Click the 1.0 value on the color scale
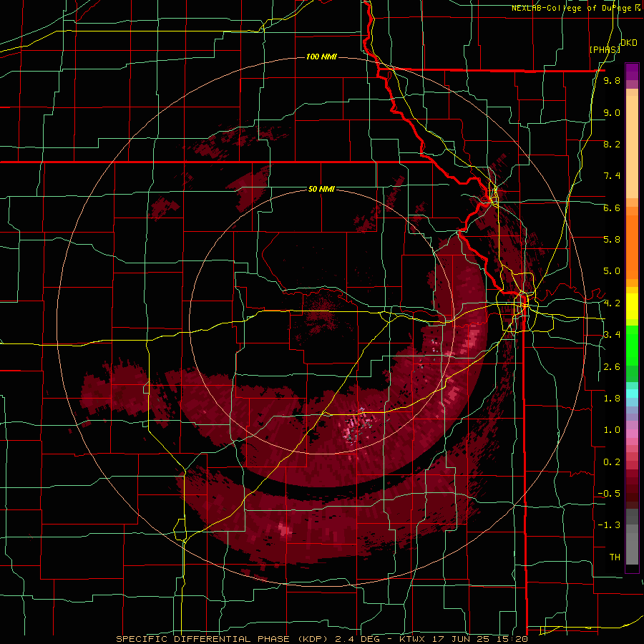Image resolution: width=644 pixels, height=644 pixels. pos(612,430)
